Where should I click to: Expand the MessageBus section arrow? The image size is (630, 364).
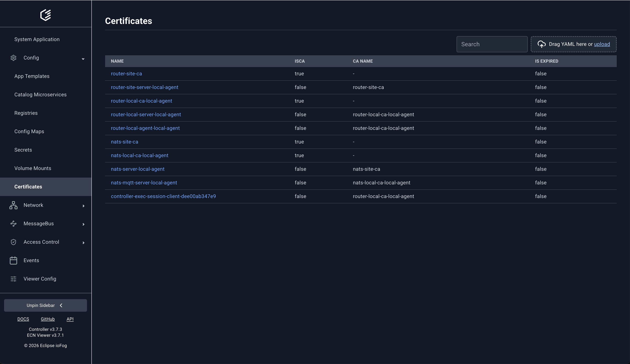coord(83,224)
